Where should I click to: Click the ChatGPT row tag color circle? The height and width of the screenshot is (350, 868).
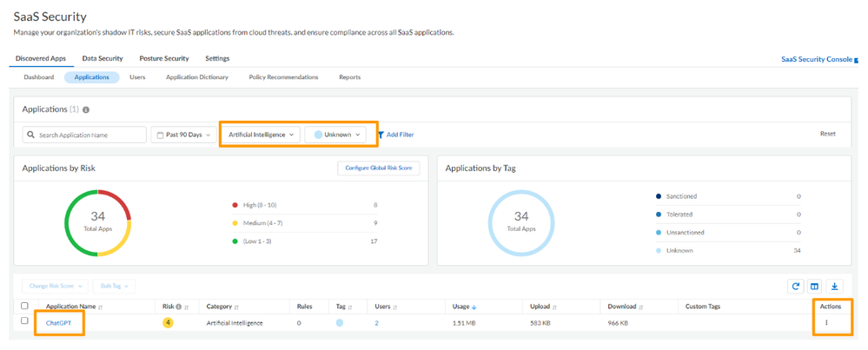[340, 323]
